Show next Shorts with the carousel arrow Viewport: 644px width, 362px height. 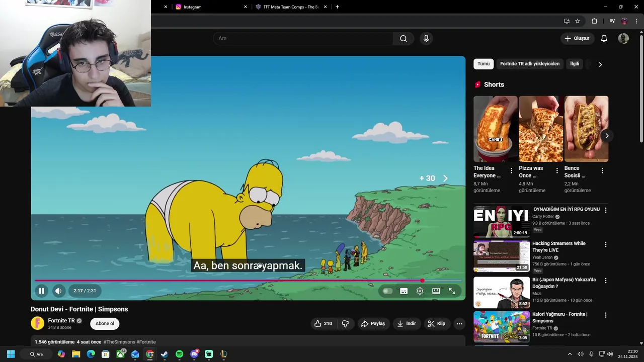(x=607, y=136)
